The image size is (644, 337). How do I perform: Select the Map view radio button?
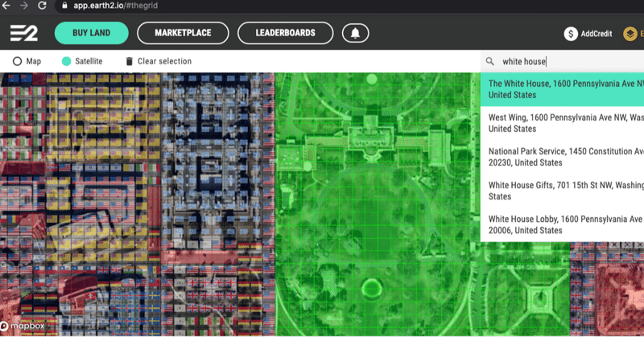point(17,61)
